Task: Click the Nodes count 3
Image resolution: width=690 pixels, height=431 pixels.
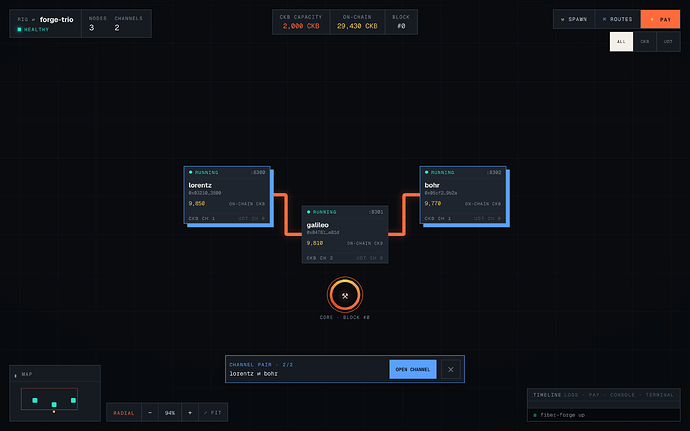Action: (x=92, y=28)
